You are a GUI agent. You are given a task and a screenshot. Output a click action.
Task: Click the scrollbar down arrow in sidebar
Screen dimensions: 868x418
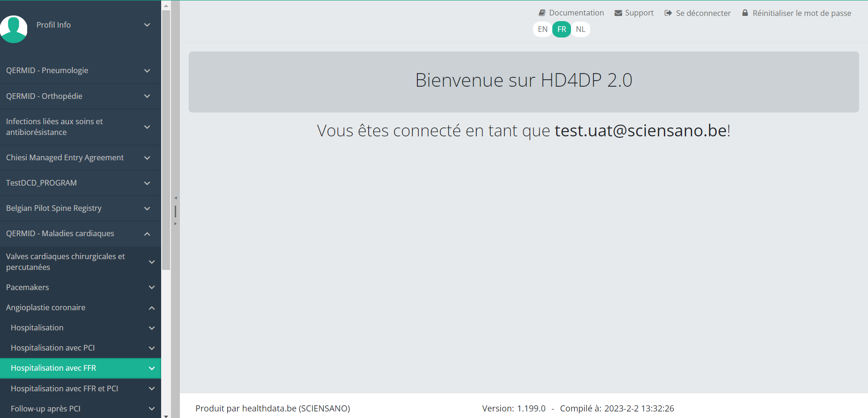[166, 415]
